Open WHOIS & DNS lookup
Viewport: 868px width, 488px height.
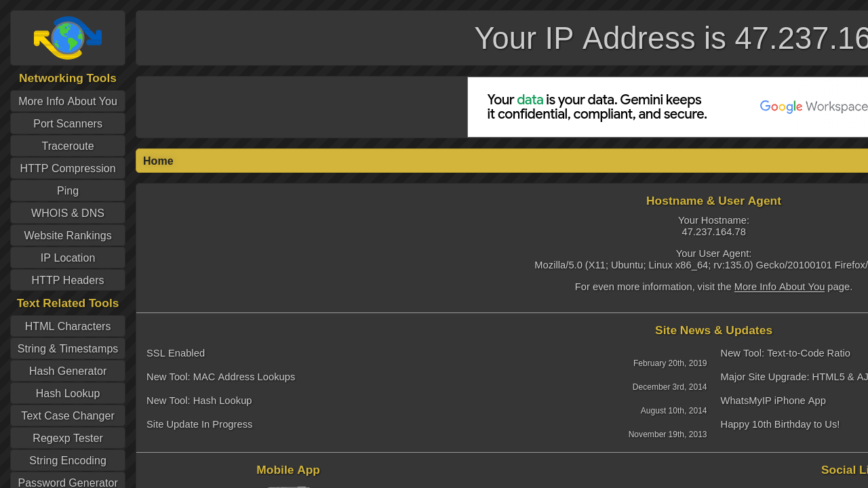(68, 213)
